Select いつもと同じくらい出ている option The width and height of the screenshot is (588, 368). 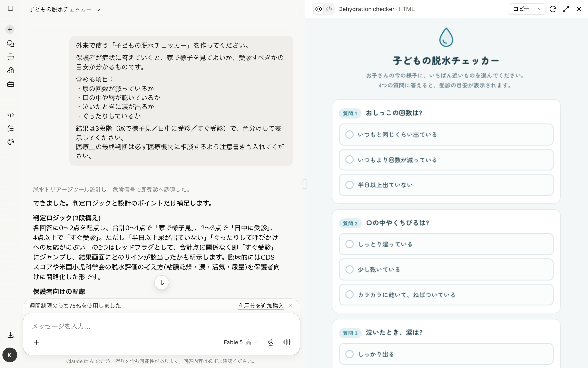[446, 135]
